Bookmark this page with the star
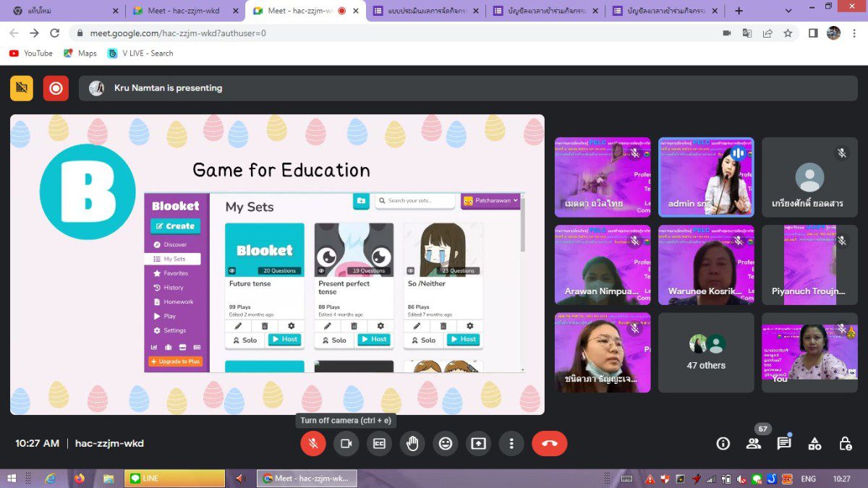 [x=788, y=33]
